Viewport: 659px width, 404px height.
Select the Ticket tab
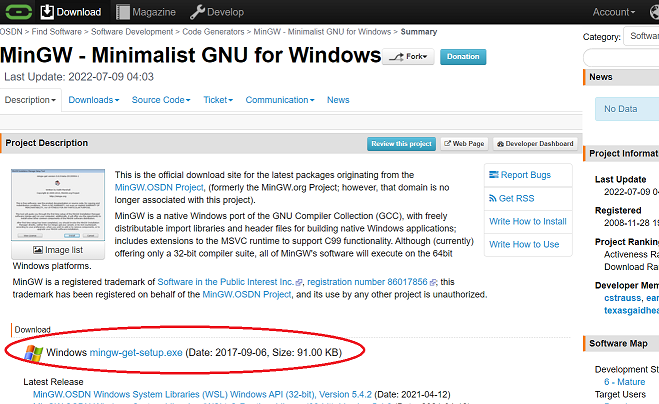tap(218, 100)
